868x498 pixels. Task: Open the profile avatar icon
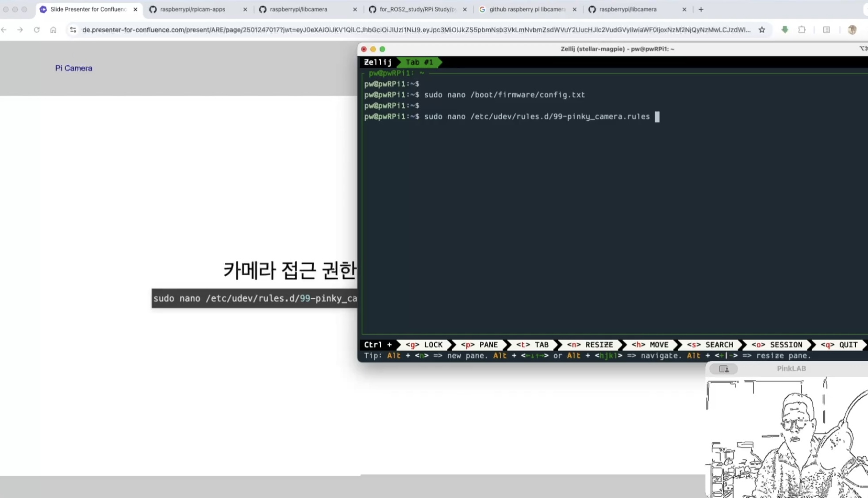tap(852, 30)
